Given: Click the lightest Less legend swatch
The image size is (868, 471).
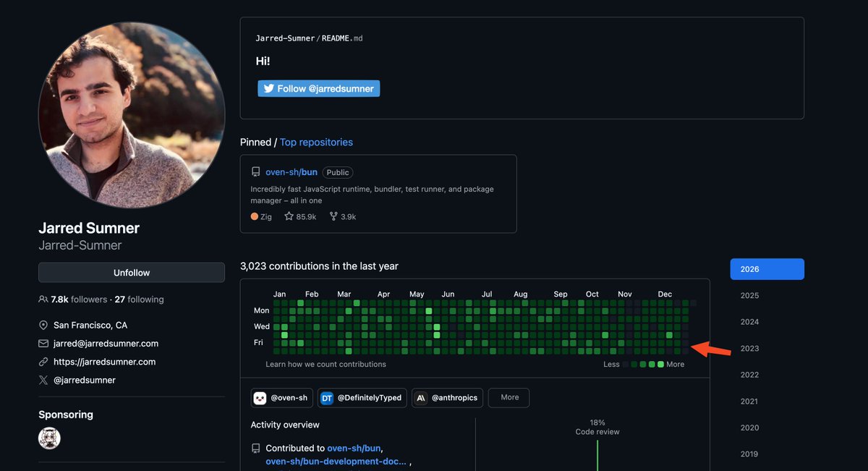Looking at the screenshot, I should point(626,364).
